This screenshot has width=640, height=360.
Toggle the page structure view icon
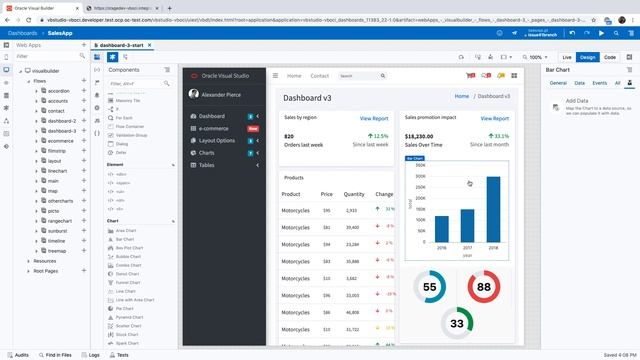pyautogui.click(x=125, y=57)
